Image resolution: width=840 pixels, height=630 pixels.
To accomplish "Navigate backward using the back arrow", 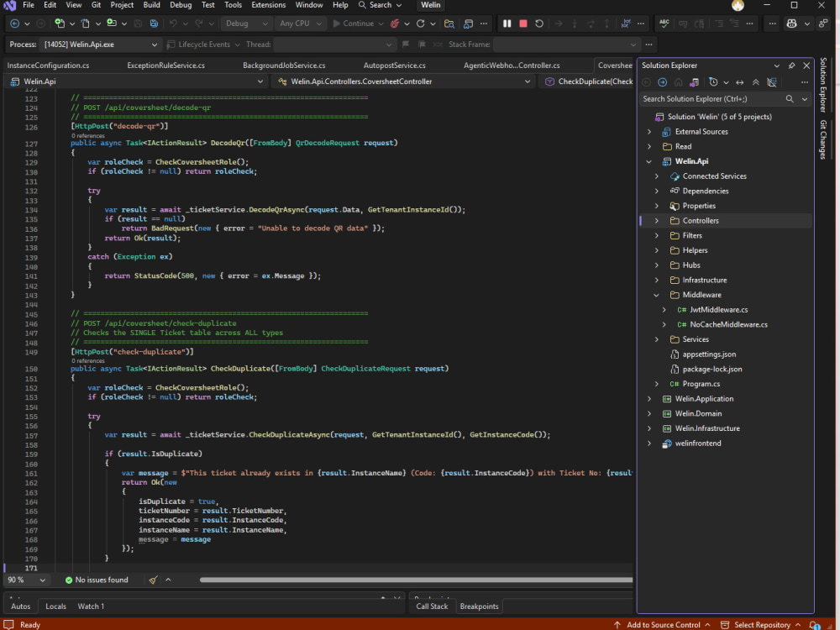I will (15, 24).
